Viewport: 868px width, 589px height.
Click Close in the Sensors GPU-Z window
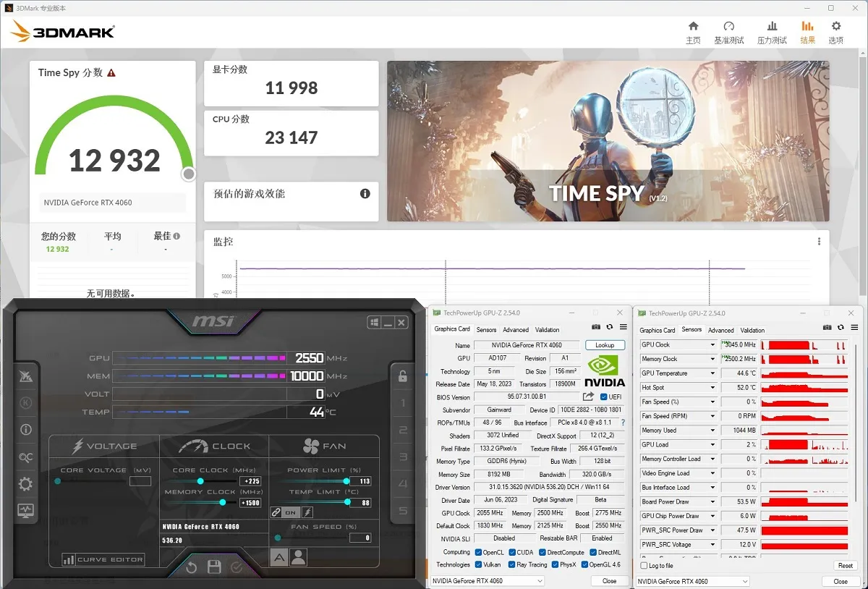pos(841,581)
